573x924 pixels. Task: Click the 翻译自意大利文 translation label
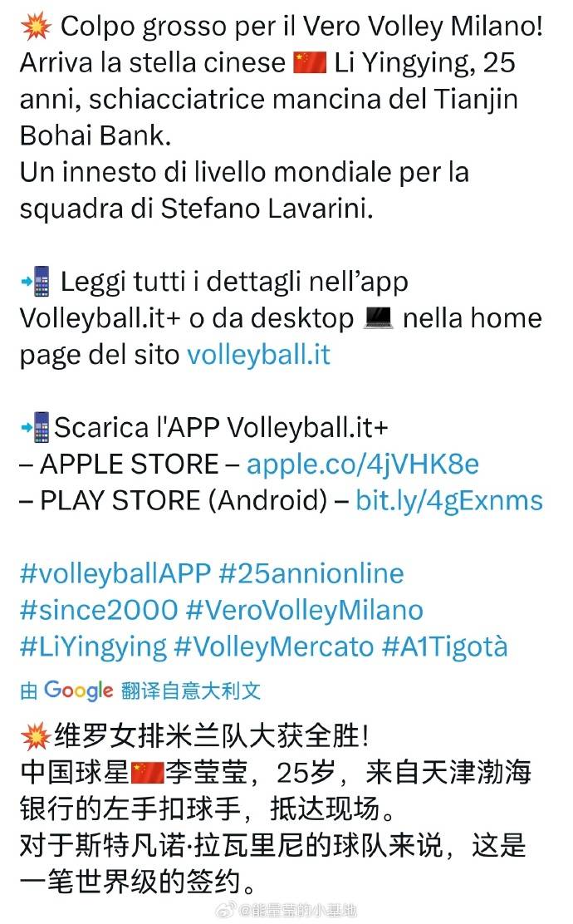(191, 691)
